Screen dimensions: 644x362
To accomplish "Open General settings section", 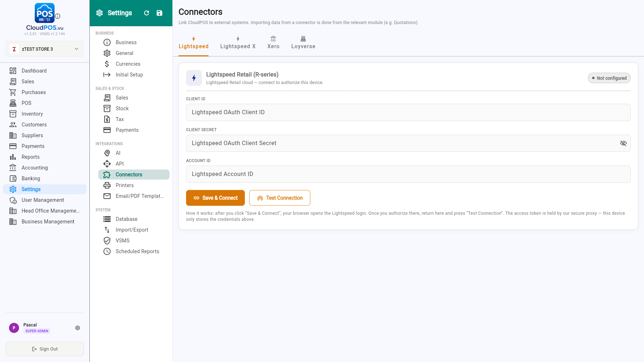I will coord(134,53).
